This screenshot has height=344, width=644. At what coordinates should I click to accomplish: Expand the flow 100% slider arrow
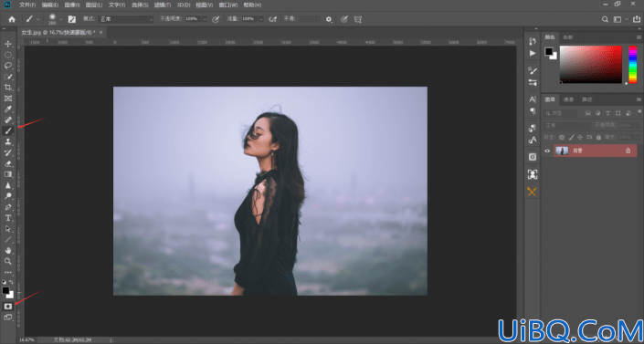[x=261, y=19]
